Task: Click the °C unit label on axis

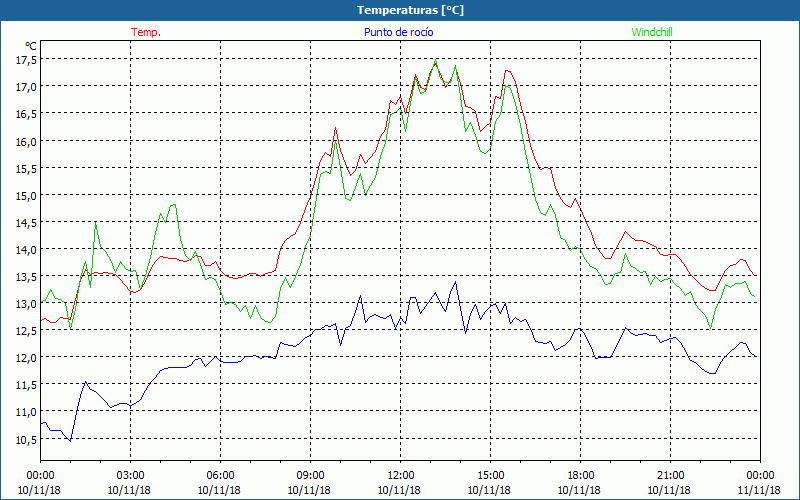Action: click(31, 46)
